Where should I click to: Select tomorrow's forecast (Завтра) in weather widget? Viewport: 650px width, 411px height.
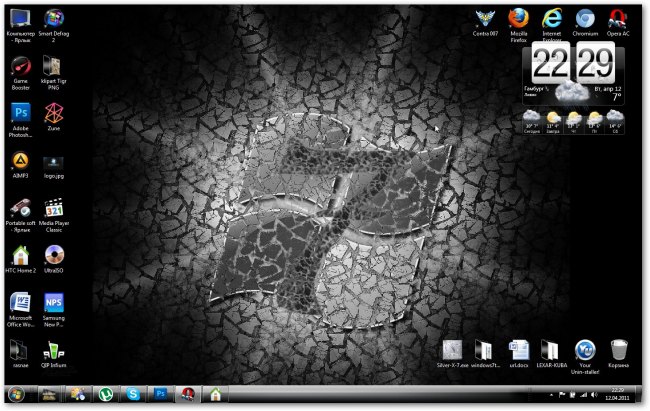coord(553,122)
